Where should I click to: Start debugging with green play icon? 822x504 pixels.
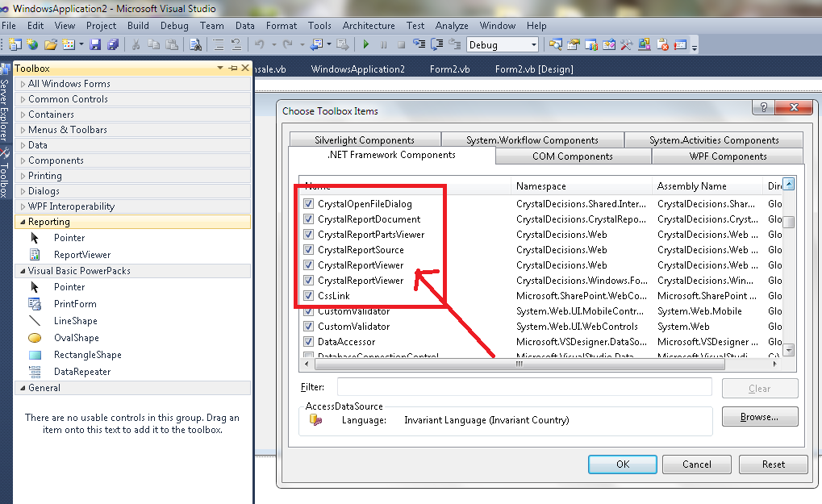(x=366, y=45)
